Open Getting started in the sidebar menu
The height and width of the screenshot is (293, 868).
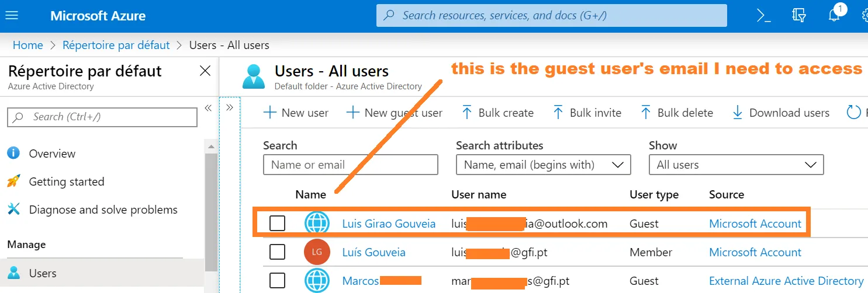(67, 182)
